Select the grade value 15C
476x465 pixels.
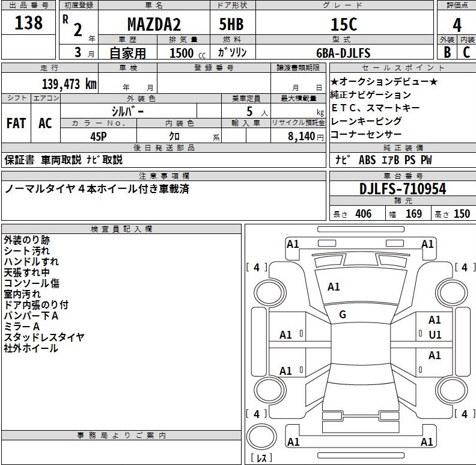click(344, 24)
